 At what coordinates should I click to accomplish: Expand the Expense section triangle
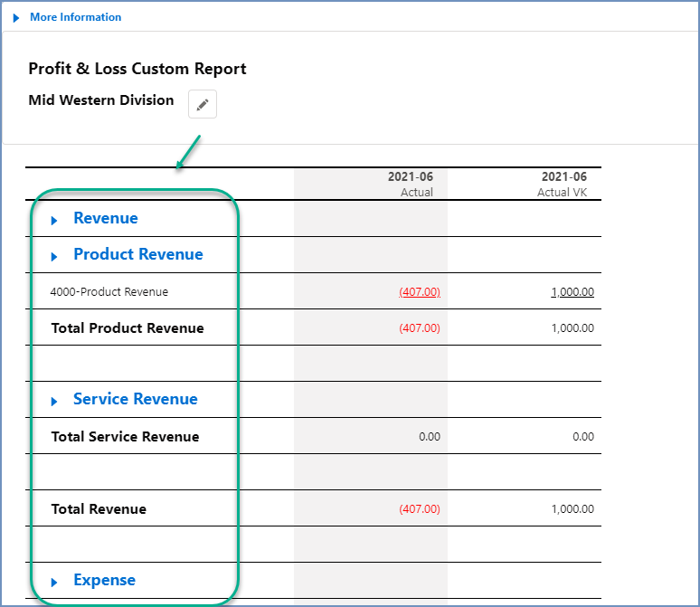tap(54, 582)
